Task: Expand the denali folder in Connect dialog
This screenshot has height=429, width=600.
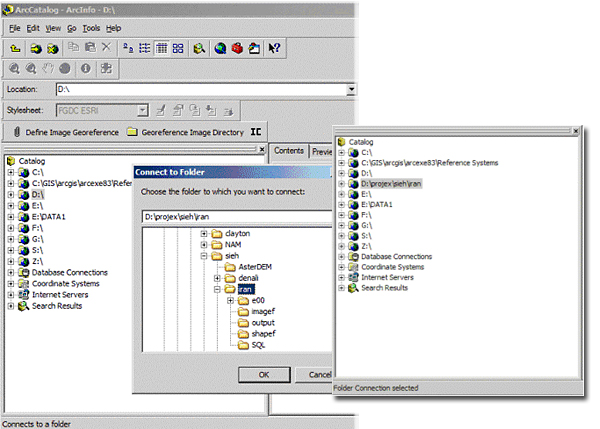Action: point(217,278)
